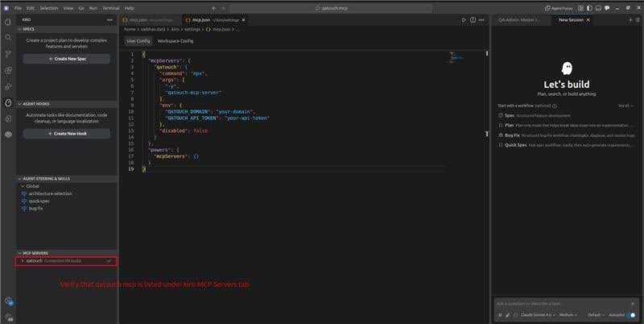This screenshot has width=644, height=324.
Task: Open the Run and Debug view icon
Action: coord(8,86)
